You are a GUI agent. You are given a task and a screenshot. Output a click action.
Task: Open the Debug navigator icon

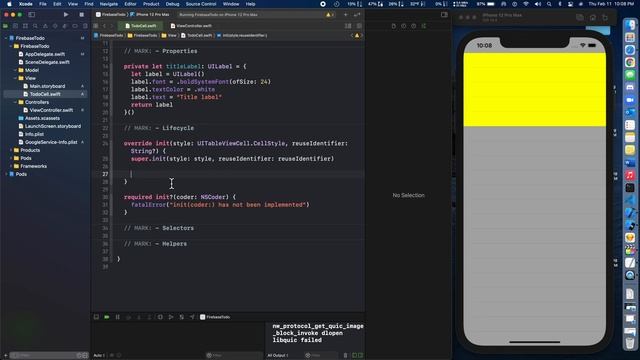[65, 26]
